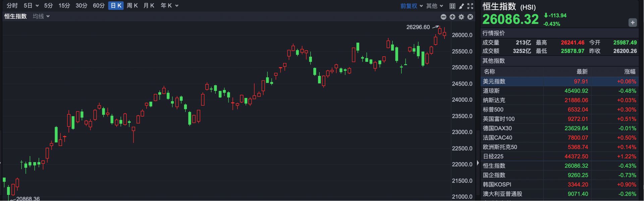Switch to the 周K weekly tab
The width and height of the screenshot is (644, 201).
point(132,6)
